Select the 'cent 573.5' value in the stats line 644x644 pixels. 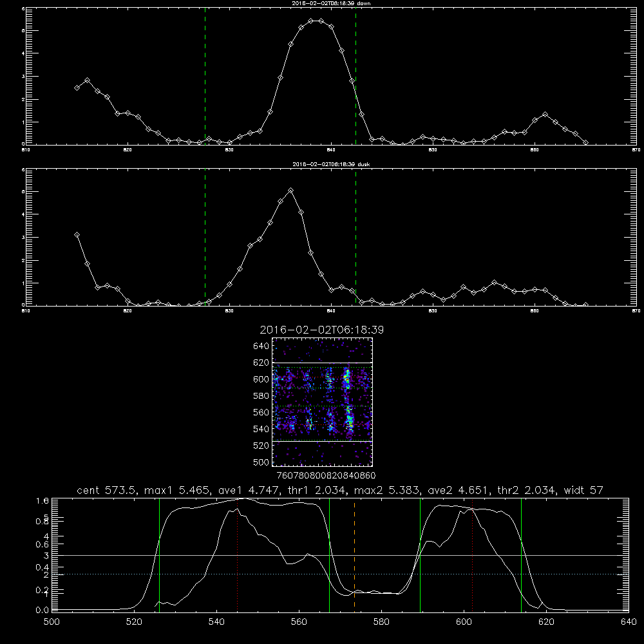coord(108,490)
